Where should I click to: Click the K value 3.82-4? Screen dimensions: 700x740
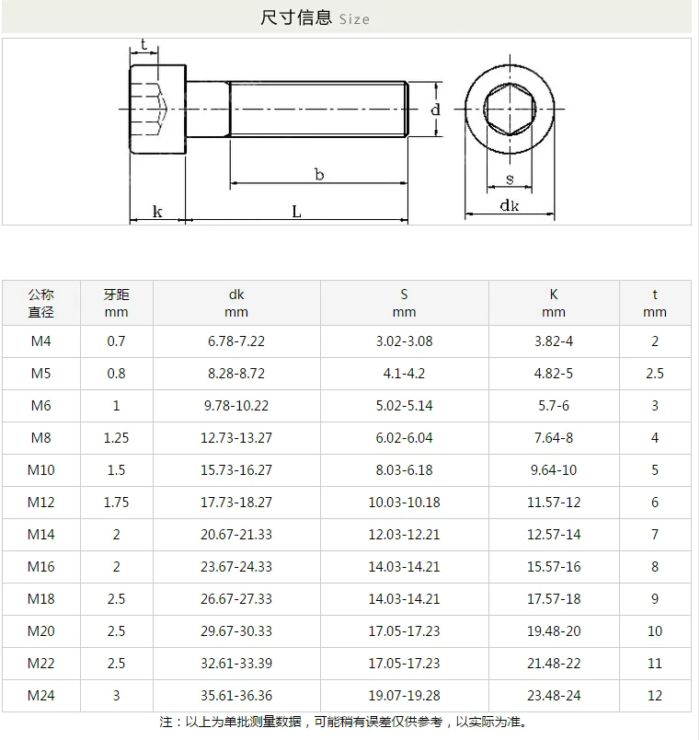pos(554,341)
